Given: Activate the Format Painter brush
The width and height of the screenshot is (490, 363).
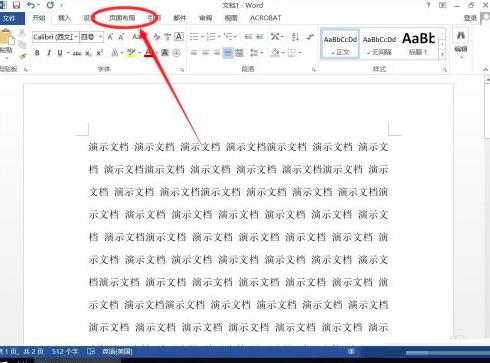Looking at the screenshot, I should click(23, 56).
